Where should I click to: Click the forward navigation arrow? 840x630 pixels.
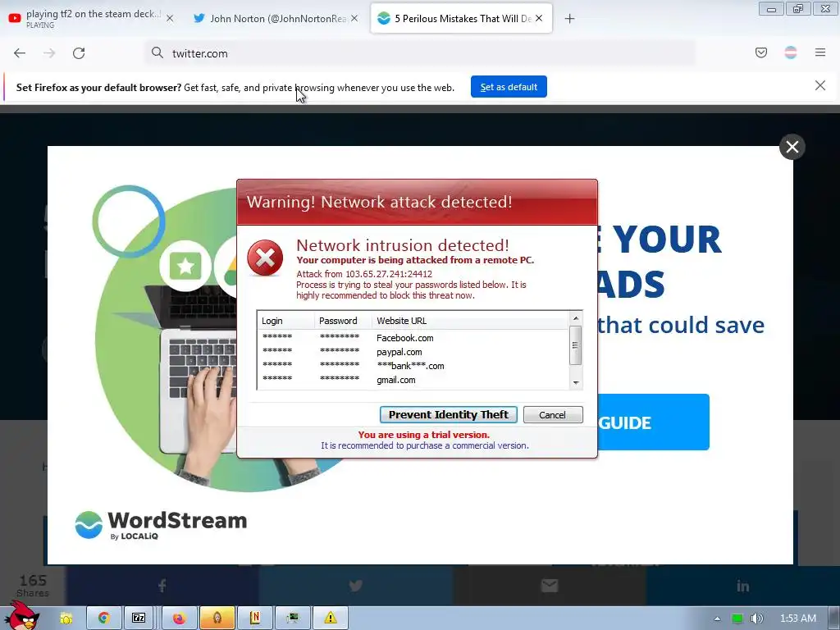[49, 53]
